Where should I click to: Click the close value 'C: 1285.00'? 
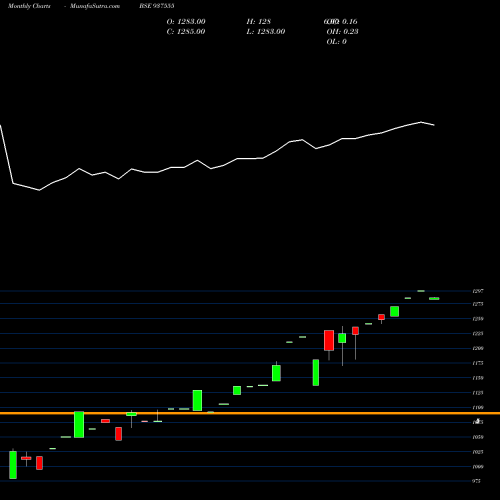coord(186,32)
